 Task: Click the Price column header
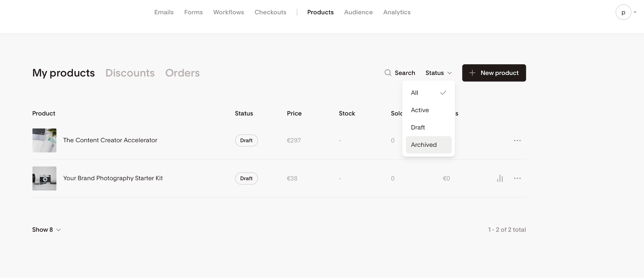coord(294,113)
